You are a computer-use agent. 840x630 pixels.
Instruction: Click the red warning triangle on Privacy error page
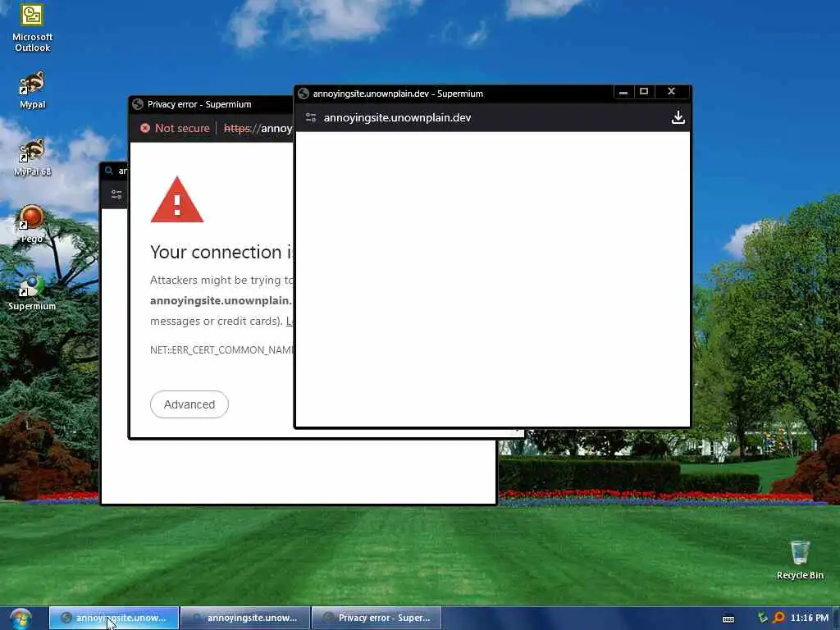click(x=177, y=199)
